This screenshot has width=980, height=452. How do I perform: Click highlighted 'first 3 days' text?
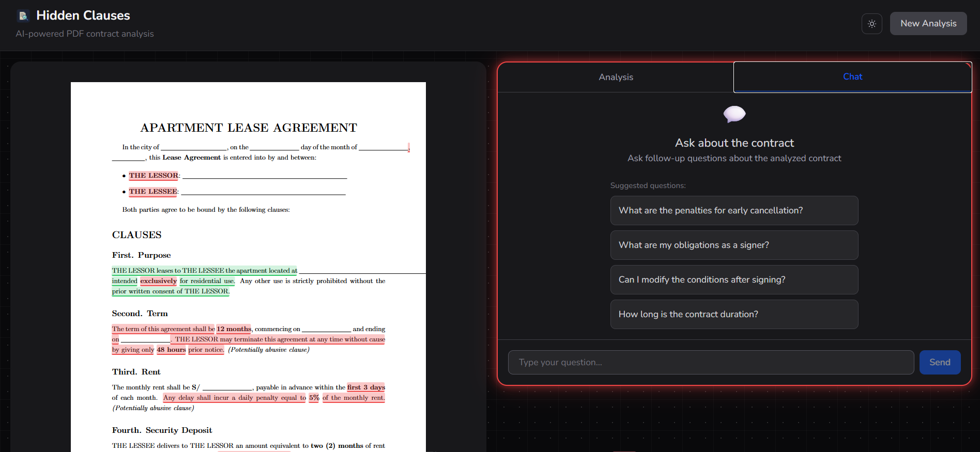[366, 387]
